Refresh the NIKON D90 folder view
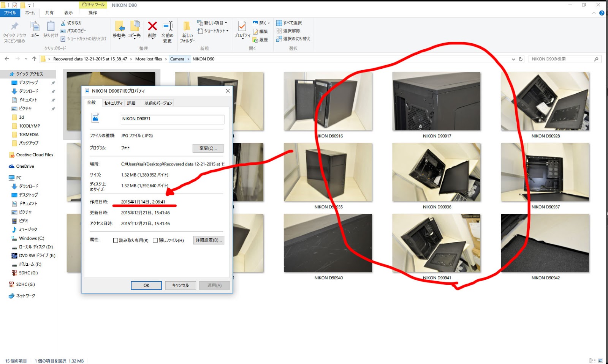The width and height of the screenshot is (608, 364). pyautogui.click(x=521, y=59)
